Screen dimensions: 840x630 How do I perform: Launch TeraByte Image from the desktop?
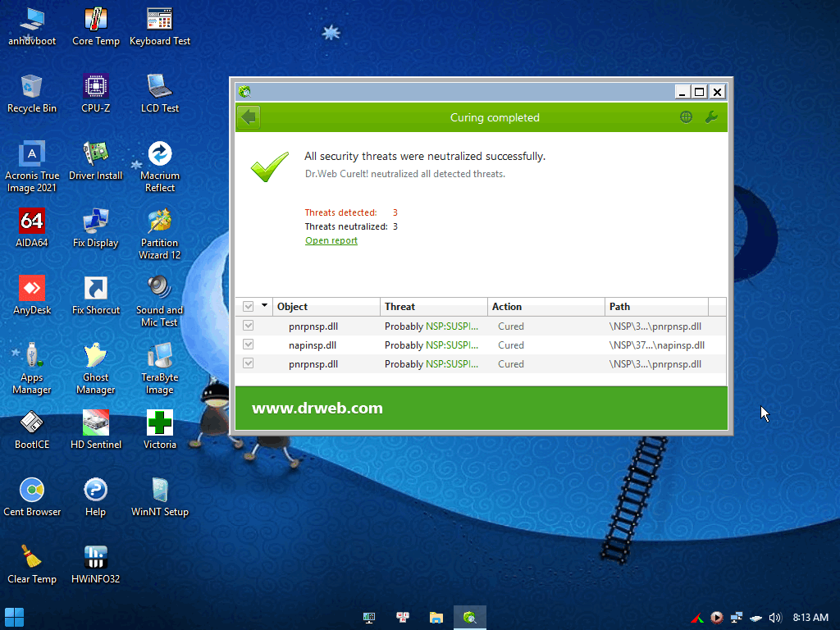coord(160,368)
